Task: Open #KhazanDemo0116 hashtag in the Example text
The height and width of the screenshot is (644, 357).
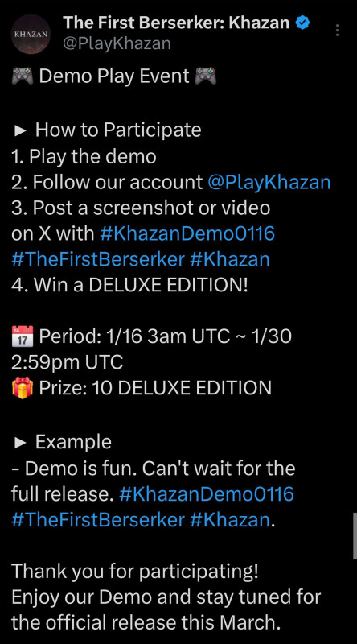Action: 207,494
